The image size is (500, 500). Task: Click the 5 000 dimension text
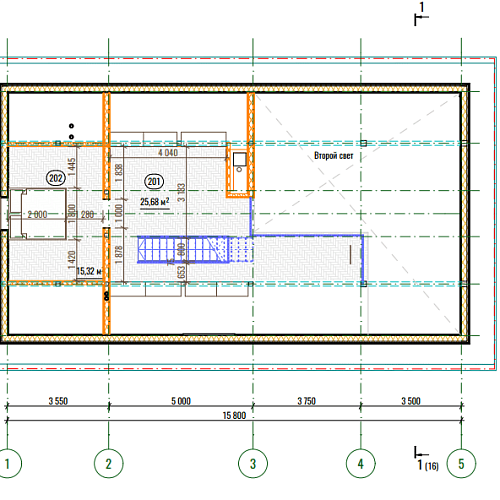click(x=181, y=401)
